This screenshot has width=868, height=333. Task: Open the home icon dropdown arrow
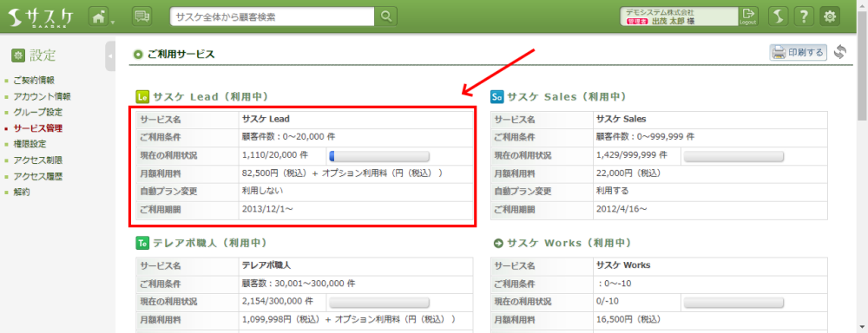point(112,23)
